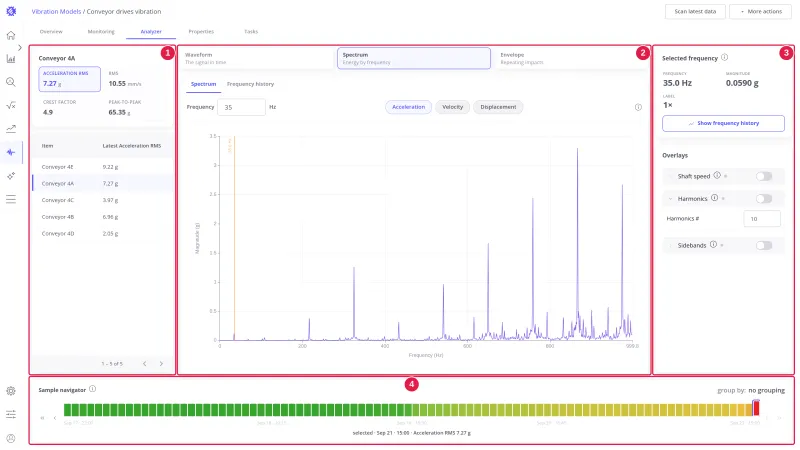
Task: Toggle the Harmonics overlay switch
Action: [764, 198]
